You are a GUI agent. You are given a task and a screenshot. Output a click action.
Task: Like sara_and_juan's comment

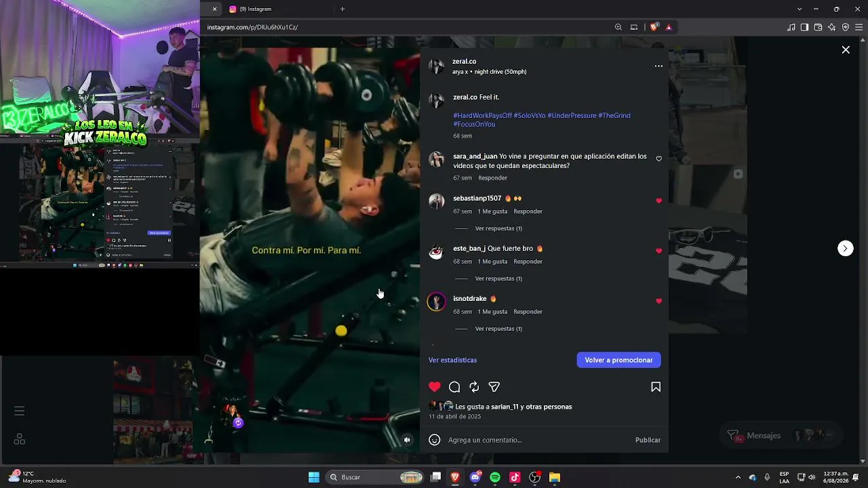(658, 159)
